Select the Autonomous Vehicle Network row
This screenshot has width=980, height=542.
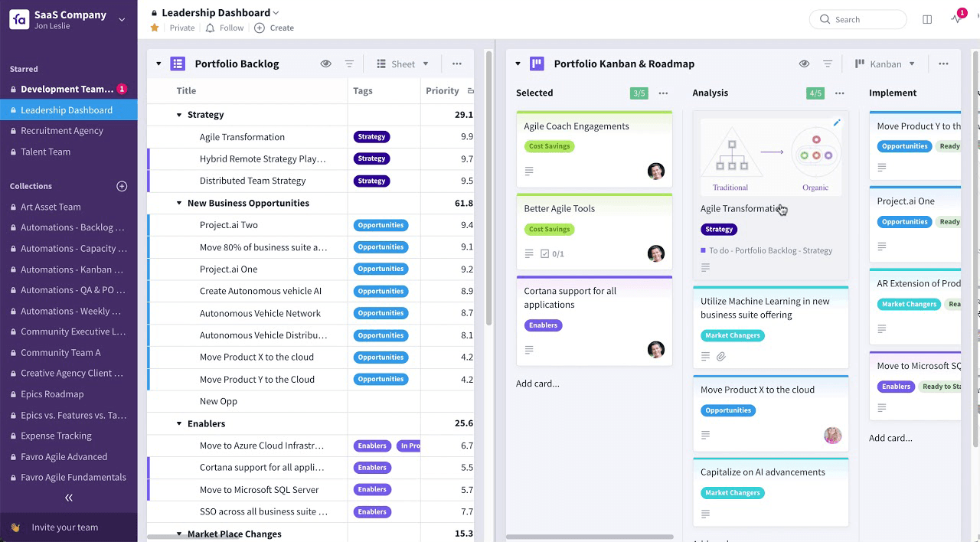tap(310, 313)
